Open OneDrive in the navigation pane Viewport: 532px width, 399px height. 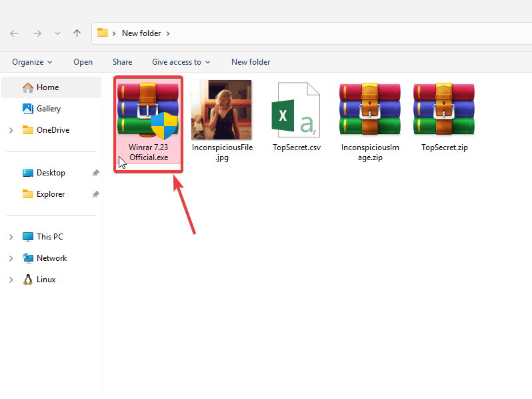coord(51,130)
